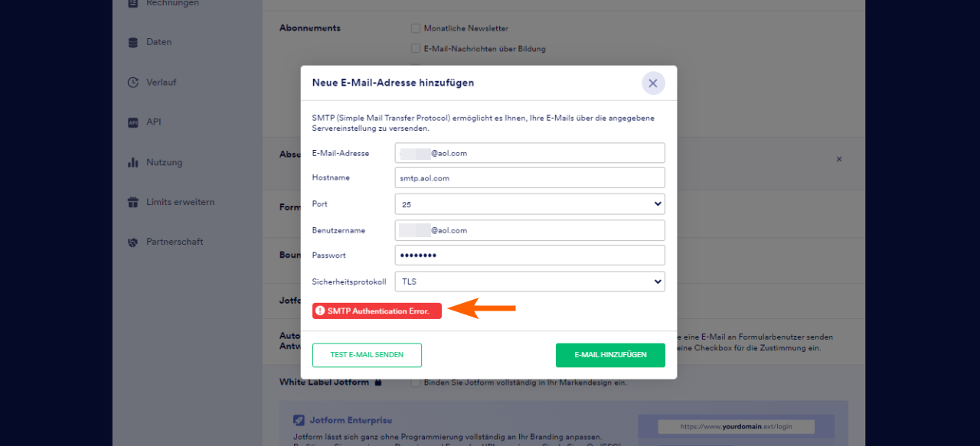Open the Port dropdown
Screen dimensions: 980x446
(x=530, y=204)
